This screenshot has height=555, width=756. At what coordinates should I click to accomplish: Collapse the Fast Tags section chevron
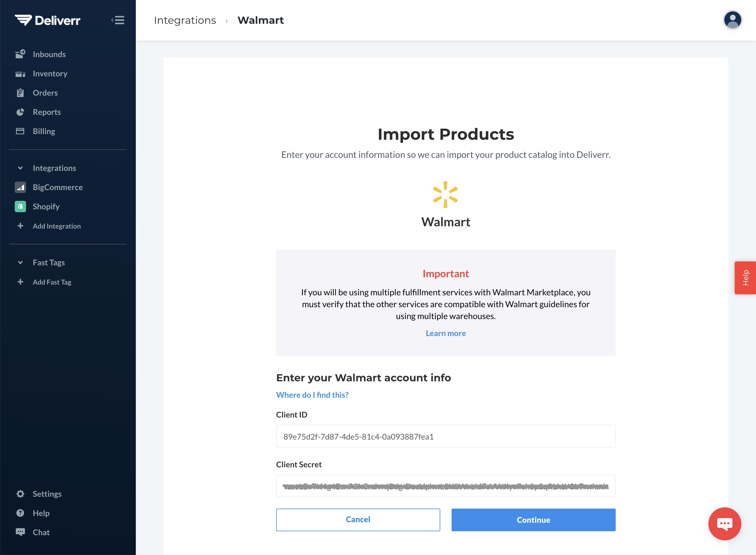point(20,263)
